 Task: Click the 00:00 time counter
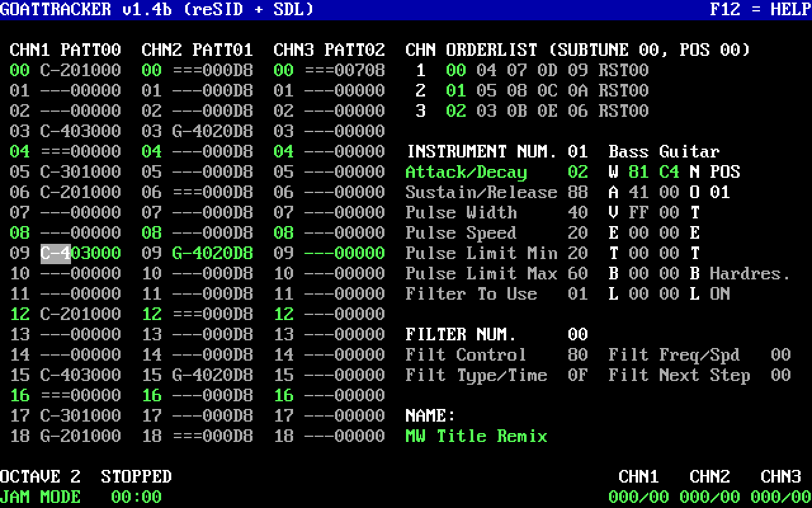136,497
